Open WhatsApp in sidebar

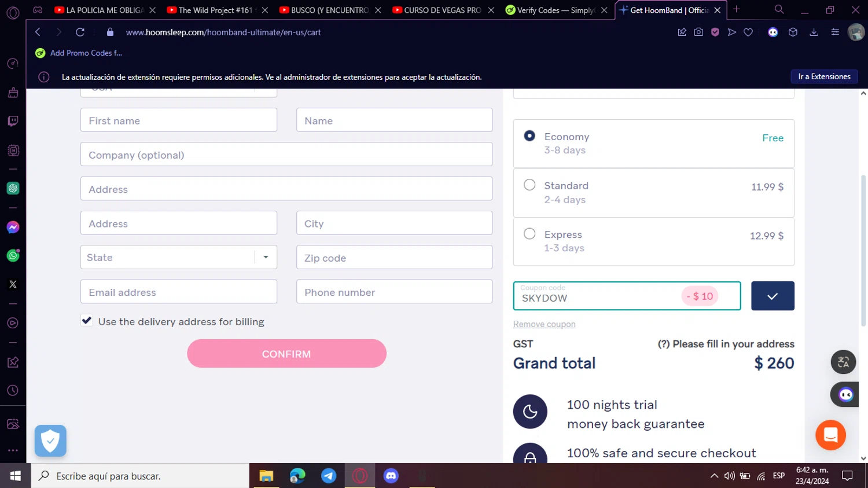pyautogui.click(x=13, y=255)
